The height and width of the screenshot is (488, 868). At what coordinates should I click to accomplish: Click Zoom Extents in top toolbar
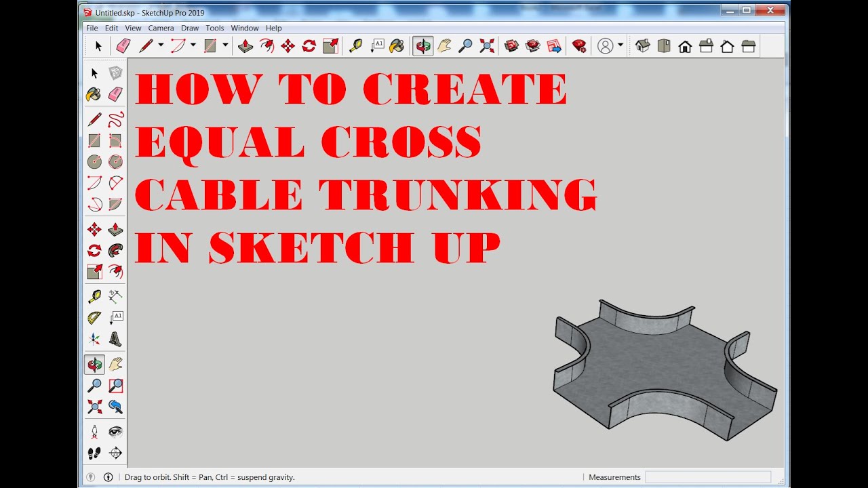487,46
